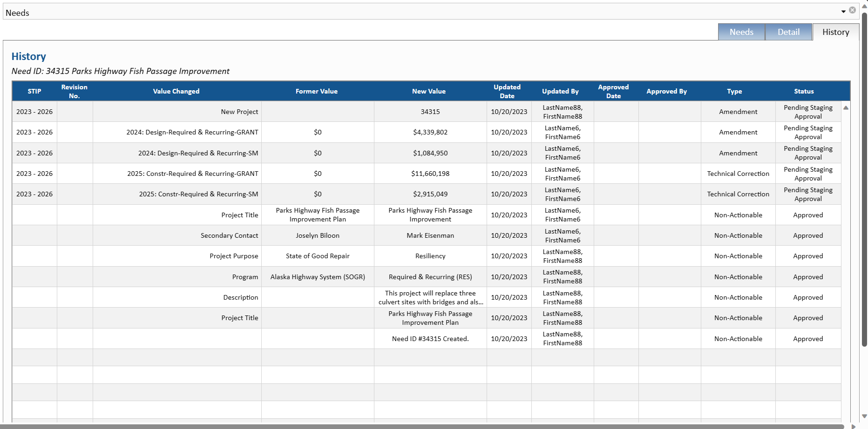The width and height of the screenshot is (868, 429).
Task: Click the Approved Date column header
Action: click(x=614, y=91)
